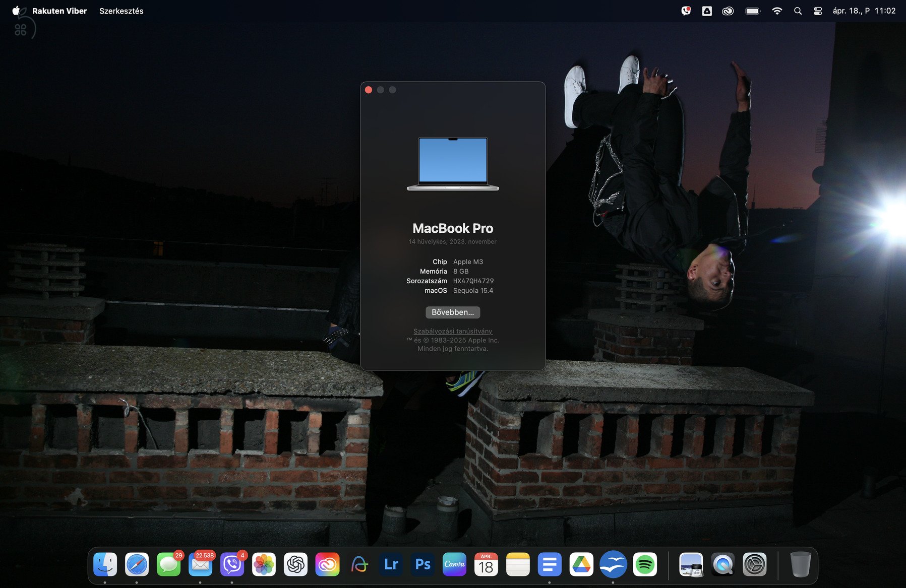
Task: Click the '14 hüvelykes, 2023. november' subtitle
Action: coord(453,242)
